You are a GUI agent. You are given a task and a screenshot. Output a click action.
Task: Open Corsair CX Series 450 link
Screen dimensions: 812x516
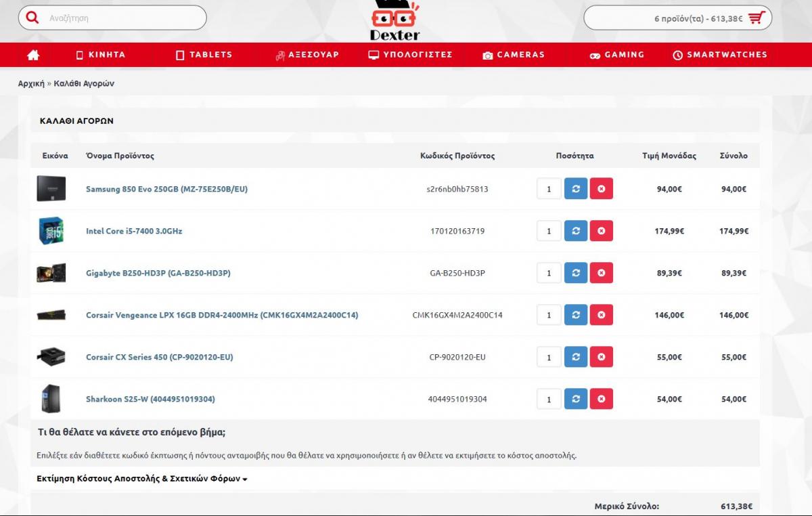click(x=159, y=357)
